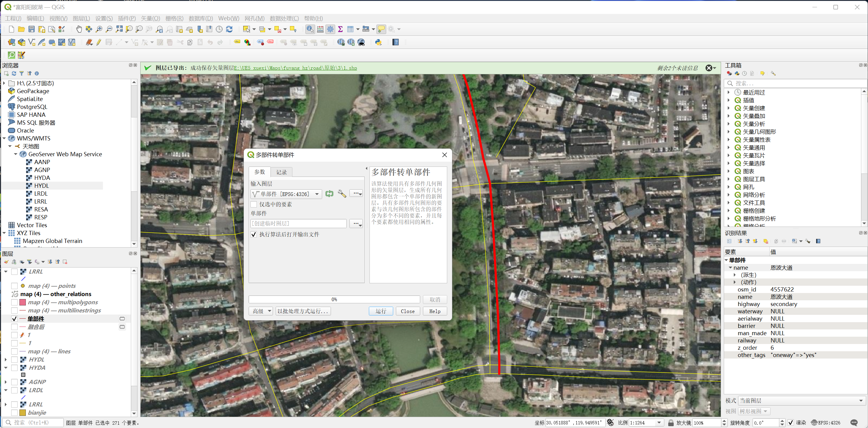868x428 pixels.
Task: Click the Save Project floppy icon
Action: pyautogui.click(x=31, y=29)
